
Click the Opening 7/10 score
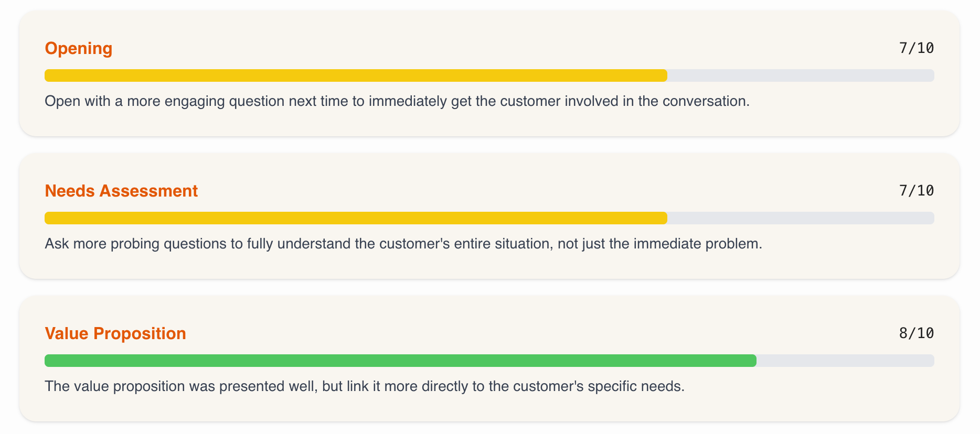coord(916,48)
